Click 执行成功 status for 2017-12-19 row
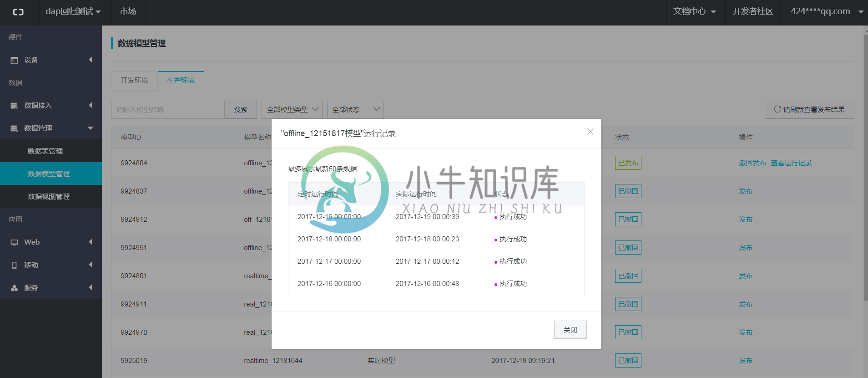Screen dimensions: 868x378 pos(513,217)
